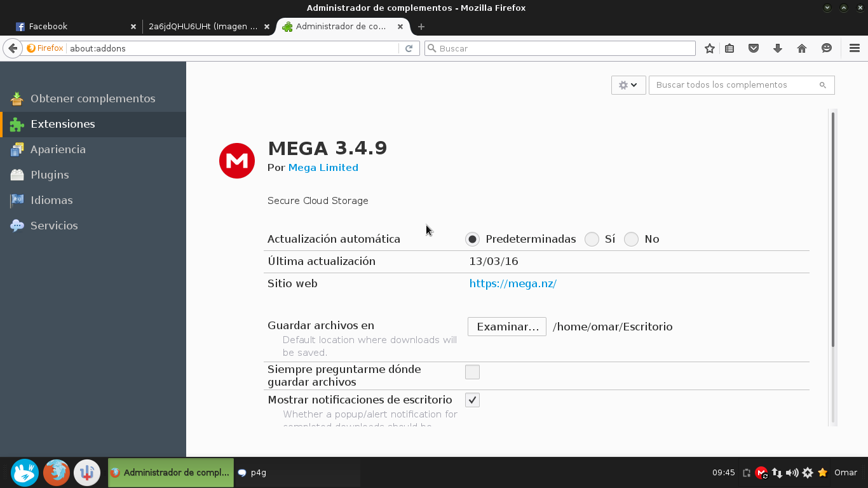Focus the about:addons address field
Viewport: 868px width, 488px height.
point(232,48)
